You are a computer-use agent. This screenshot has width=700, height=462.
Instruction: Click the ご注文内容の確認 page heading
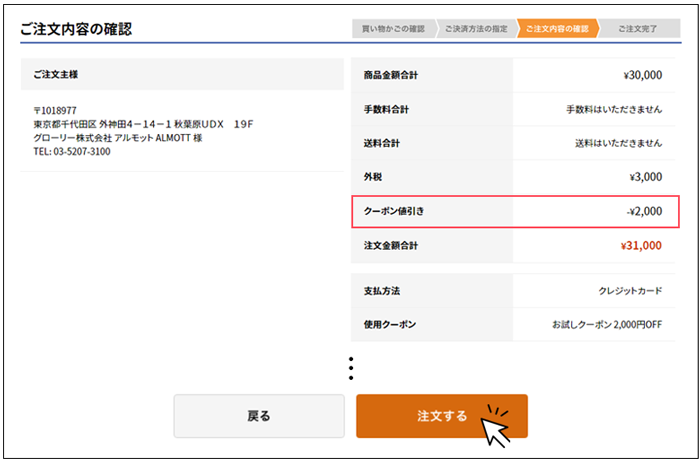click(76, 29)
